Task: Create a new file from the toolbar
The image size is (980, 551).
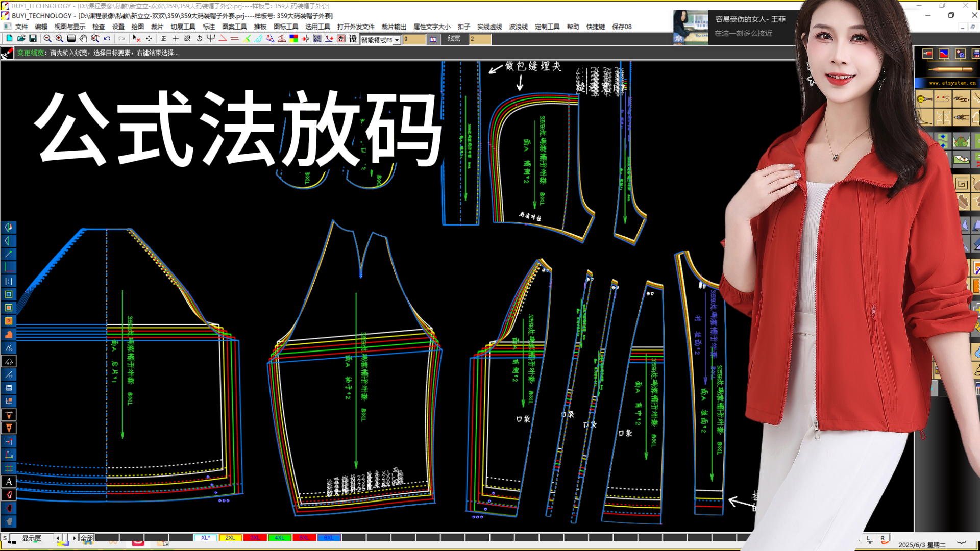Action: point(9,38)
